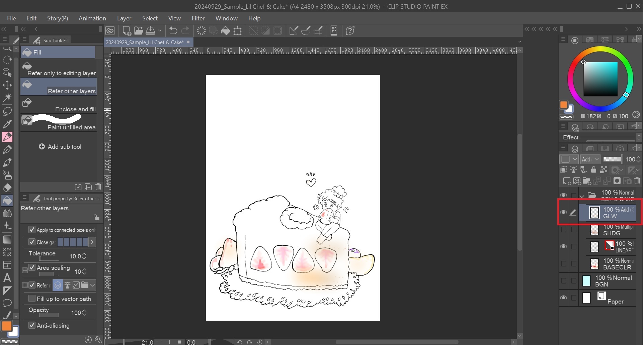
Task: Select the Text tool
Action: click(7, 278)
